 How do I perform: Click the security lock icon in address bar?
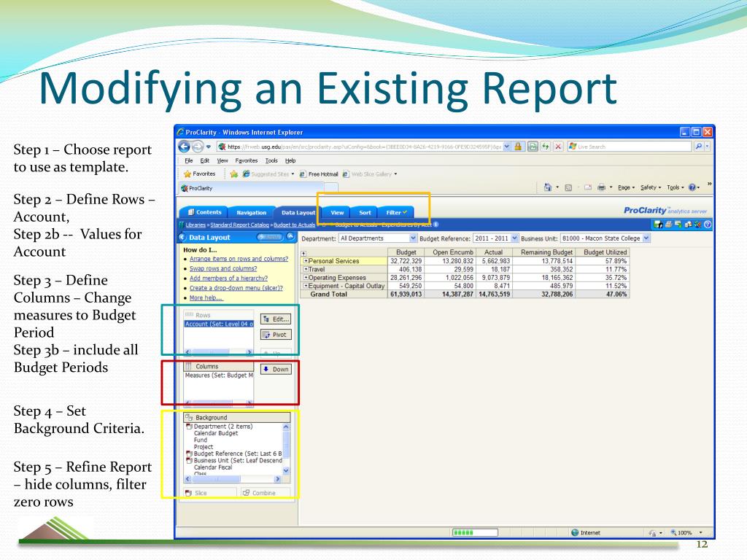[519, 147]
